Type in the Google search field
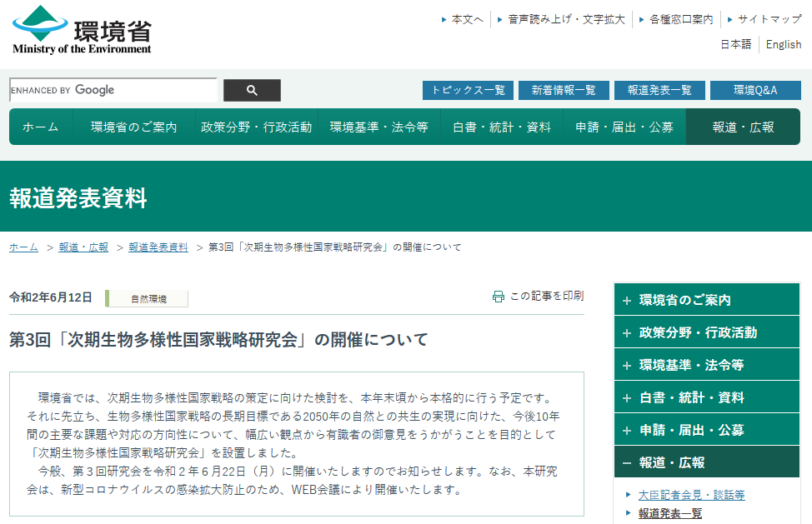The image size is (812, 524). tap(113, 91)
